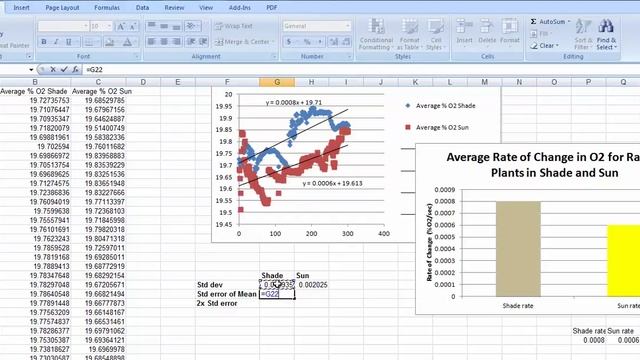This screenshot has width=640, height=360.
Task: Click formula bar showing =G22
Action: pyautogui.click(x=361, y=69)
